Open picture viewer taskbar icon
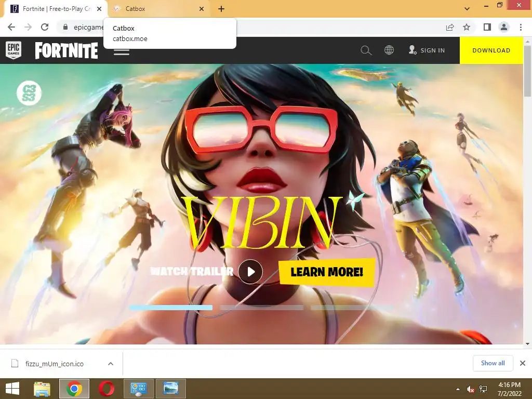The image size is (532, 399). click(x=170, y=389)
